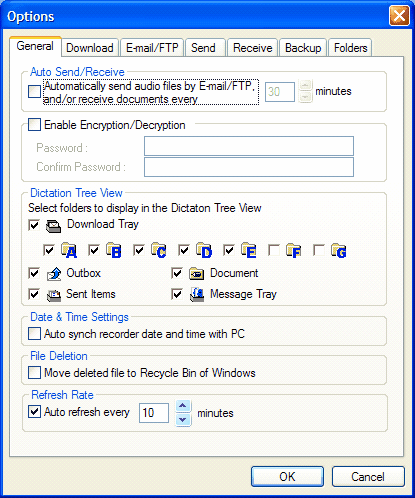This screenshot has height=498, width=415.
Task: Click the Sent Items icon
Action: 54,295
